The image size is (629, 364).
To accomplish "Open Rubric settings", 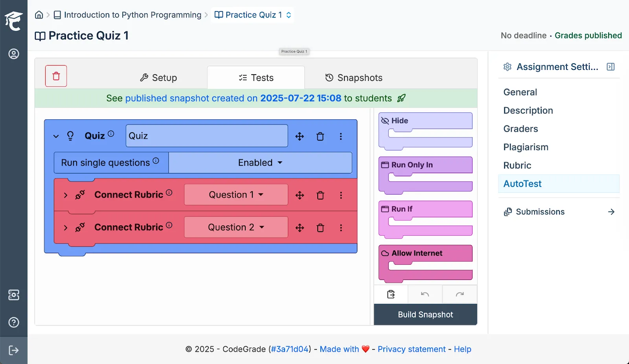I will pos(559,165).
